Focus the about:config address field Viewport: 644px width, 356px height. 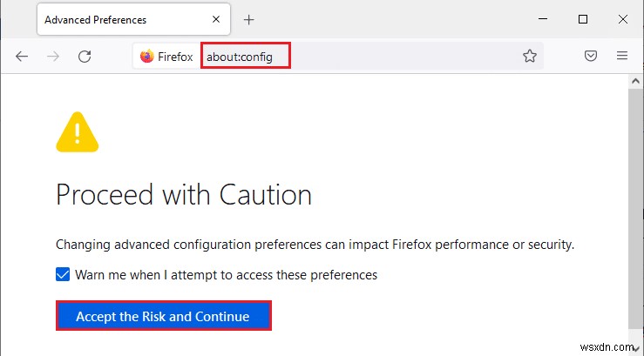(x=246, y=56)
